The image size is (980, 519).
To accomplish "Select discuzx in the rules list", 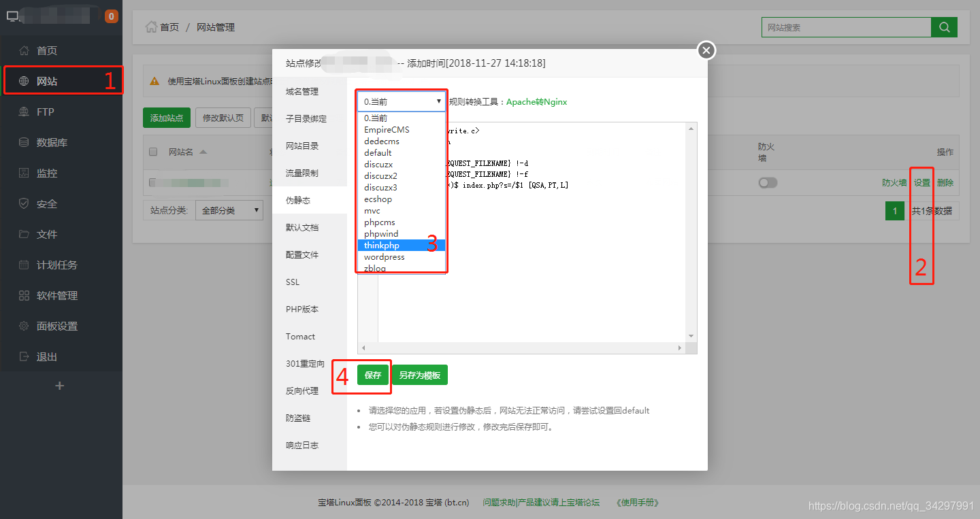I will click(x=402, y=165).
